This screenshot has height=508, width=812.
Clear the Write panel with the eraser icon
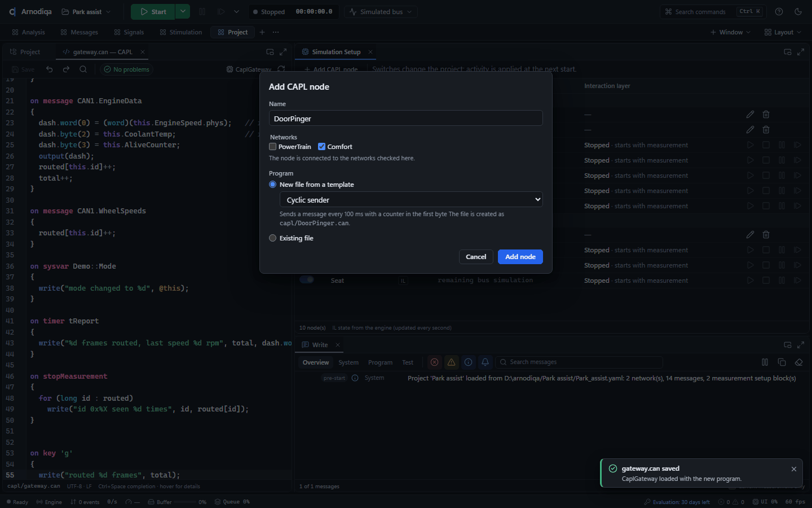(798, 362)
